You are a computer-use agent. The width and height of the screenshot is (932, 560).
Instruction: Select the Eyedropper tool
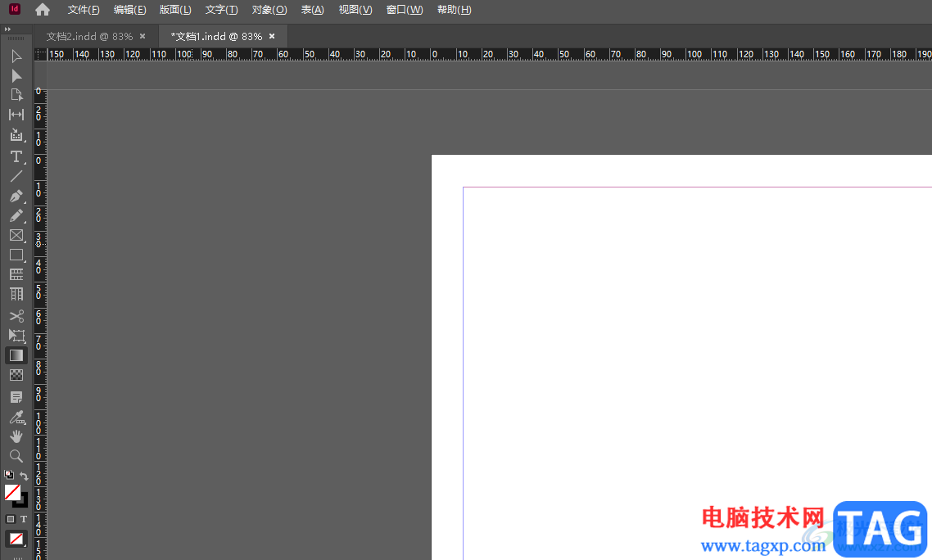click(16, 418)
